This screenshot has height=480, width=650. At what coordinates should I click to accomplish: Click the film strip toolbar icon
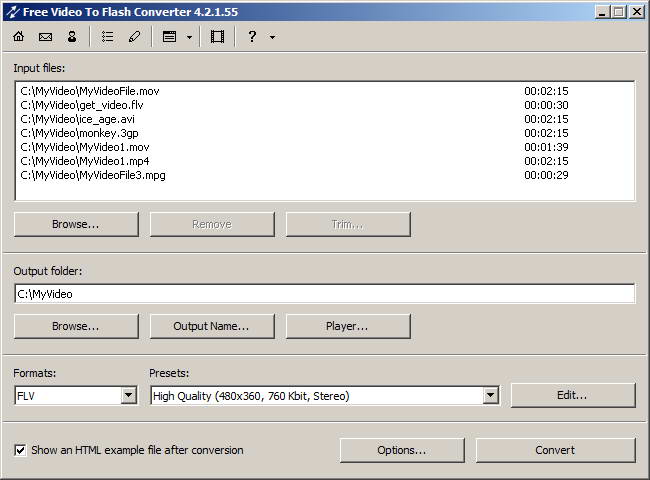[x=217, y=37]
